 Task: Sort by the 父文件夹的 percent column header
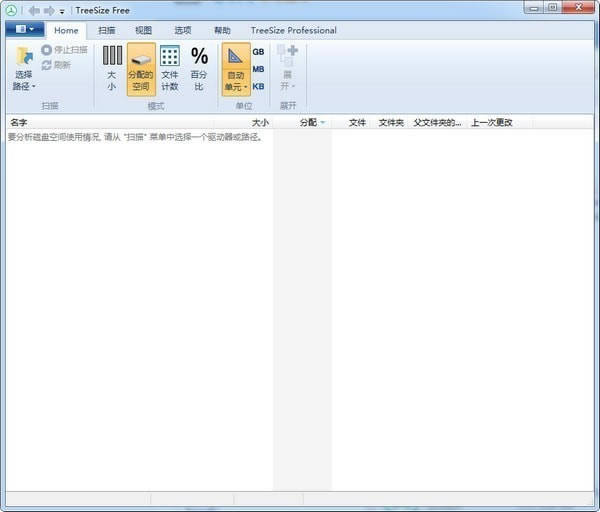click(437, 122)
